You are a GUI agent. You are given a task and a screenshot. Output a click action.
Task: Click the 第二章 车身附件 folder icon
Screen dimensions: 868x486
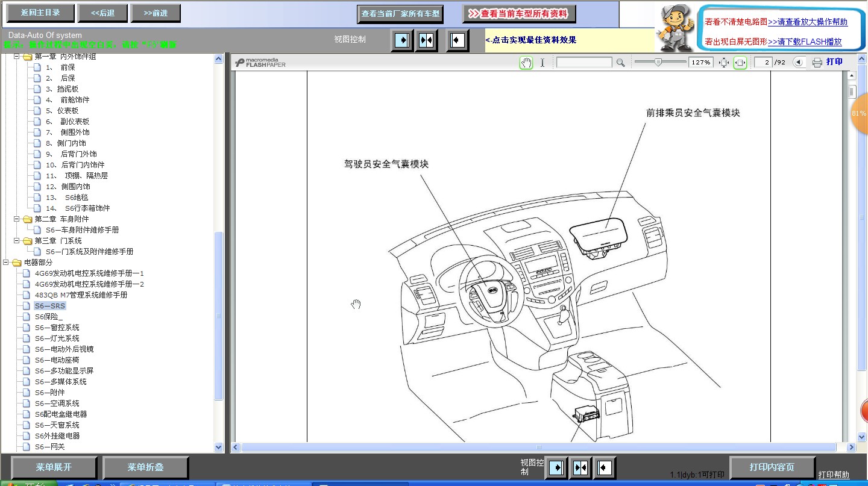27,219
